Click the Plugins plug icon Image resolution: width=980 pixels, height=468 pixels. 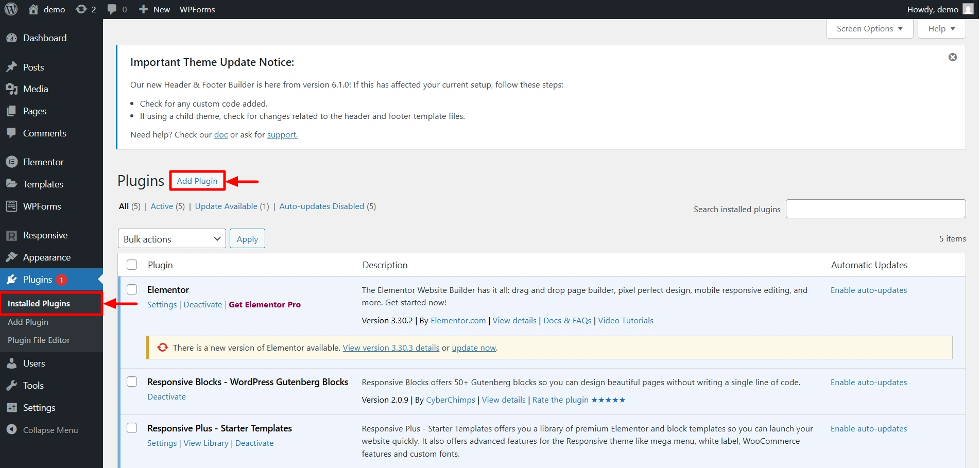(11, 280)
